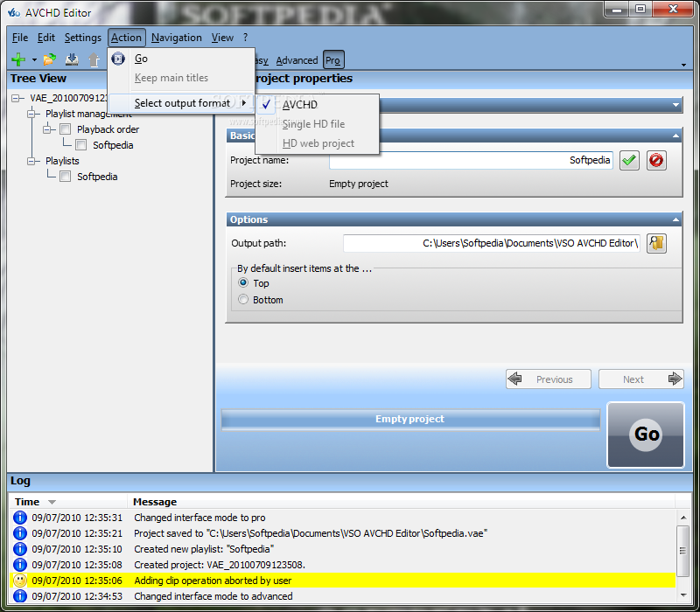
Task: Select the Changed interface mode to pro message
Action: [199, 518]
